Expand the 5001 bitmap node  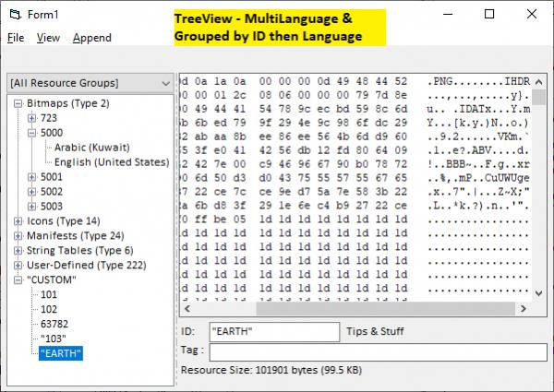point(31,177)
